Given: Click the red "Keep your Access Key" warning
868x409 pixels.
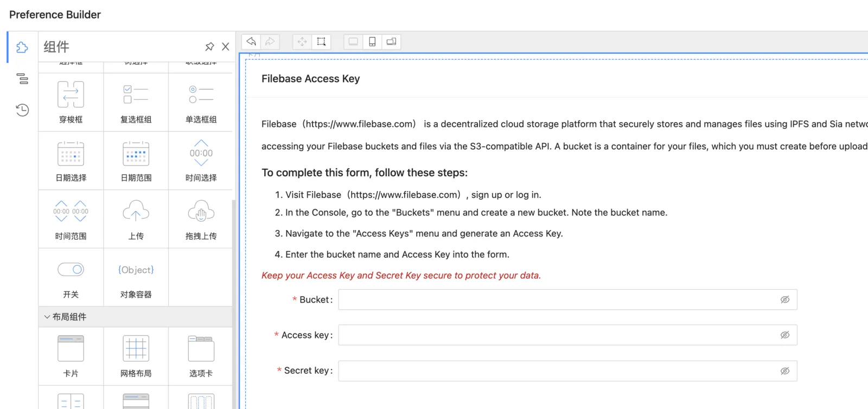Looking at the screenshot, I should tap(401, 276).
